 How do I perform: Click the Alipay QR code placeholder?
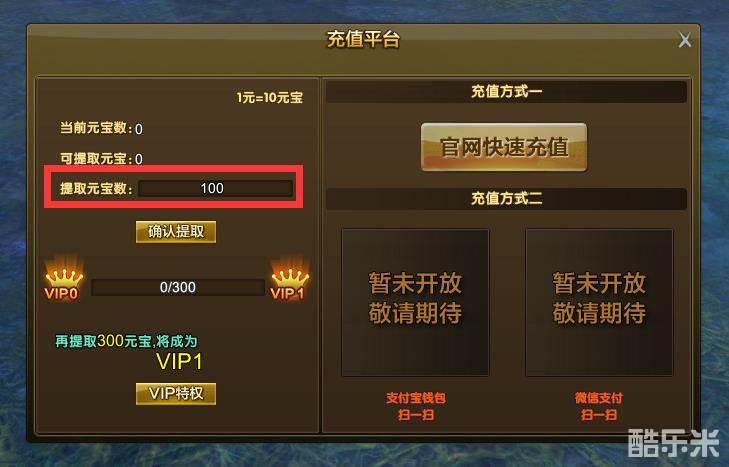[x=415, y=302]
